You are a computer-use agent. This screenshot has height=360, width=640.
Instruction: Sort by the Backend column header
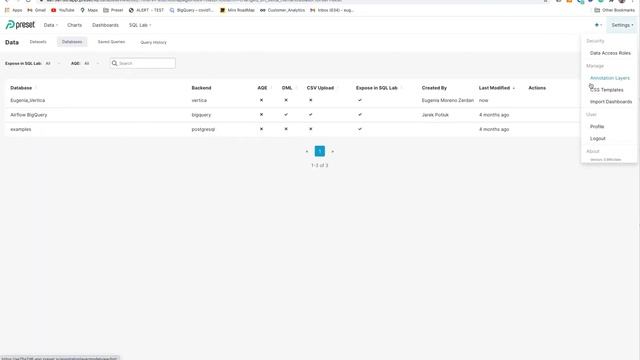pyautogui.click(x=201, y=88)
